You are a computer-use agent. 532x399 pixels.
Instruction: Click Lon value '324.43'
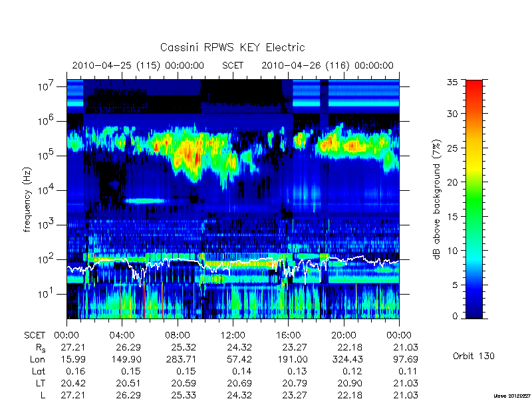(348, 359)
